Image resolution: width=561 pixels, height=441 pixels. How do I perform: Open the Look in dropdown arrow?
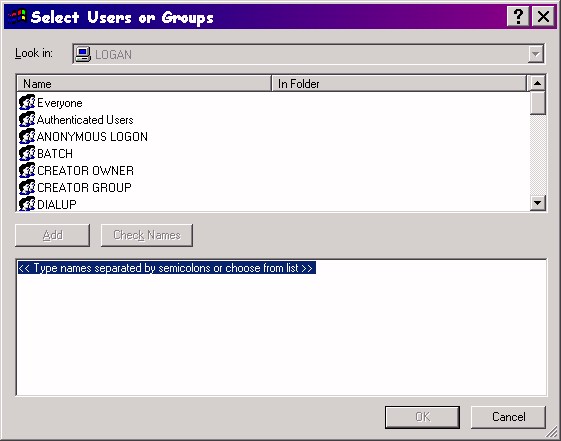[x=536, y=54]
